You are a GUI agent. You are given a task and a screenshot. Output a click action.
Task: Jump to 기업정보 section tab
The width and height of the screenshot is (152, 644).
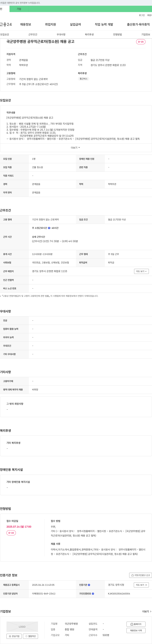pyautogui.click(x=146, y=34)
